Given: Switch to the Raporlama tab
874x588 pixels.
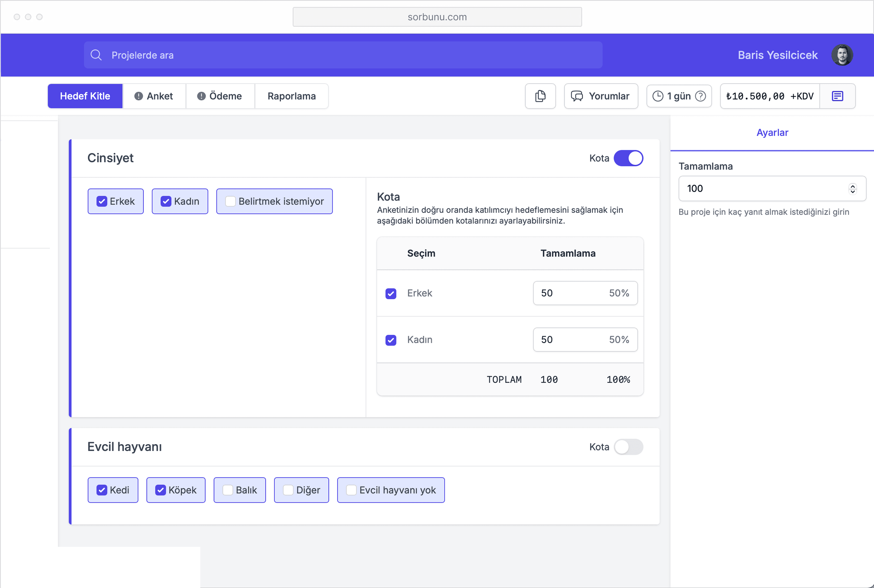Looking at the screenshot, I should click(292, 96).
